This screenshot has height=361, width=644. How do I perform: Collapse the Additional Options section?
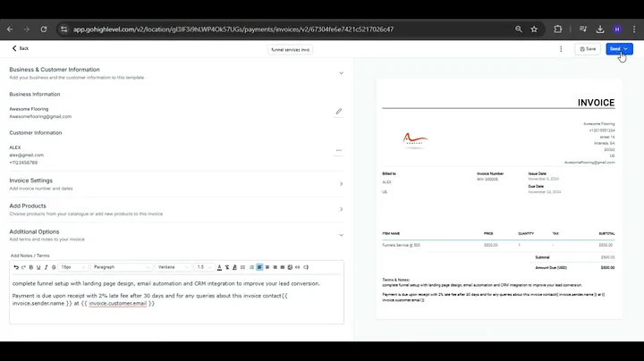(x=341, y=235)
